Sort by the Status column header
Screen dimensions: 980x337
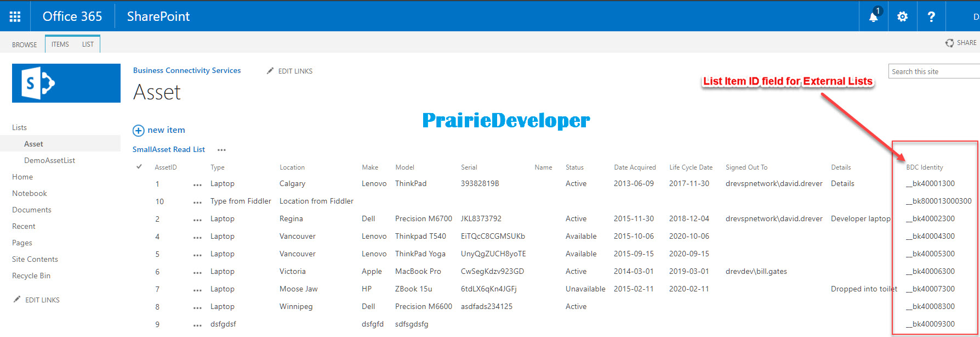click(574, 167)
